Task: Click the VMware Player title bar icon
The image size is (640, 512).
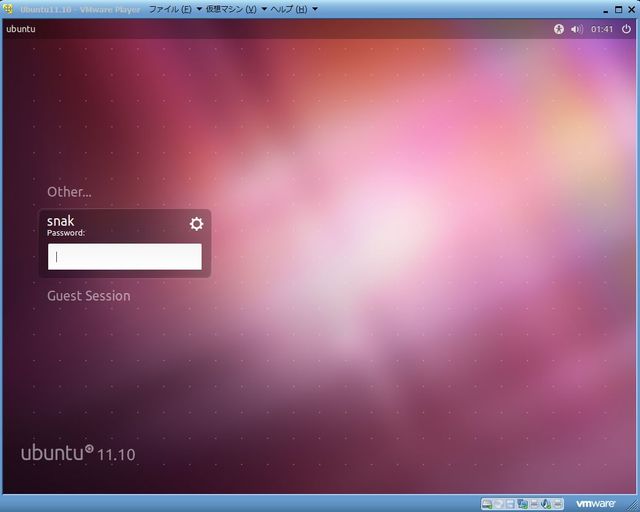Action: [x=8, y=9]
